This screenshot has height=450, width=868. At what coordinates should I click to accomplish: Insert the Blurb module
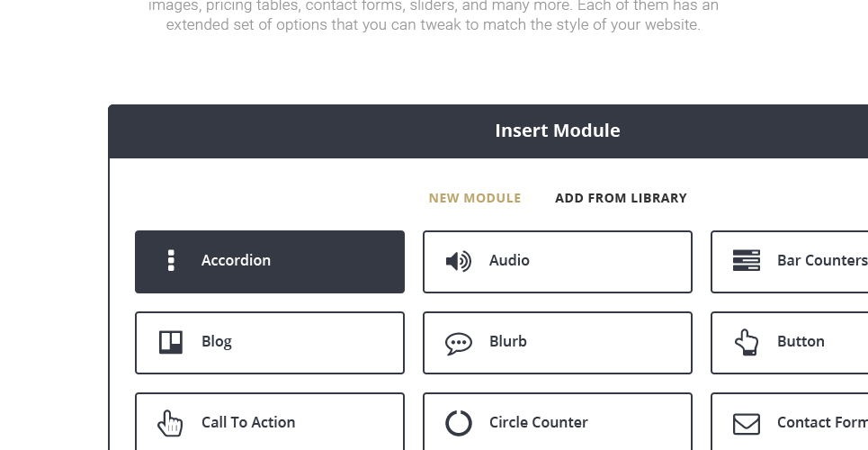pos(558,343)
